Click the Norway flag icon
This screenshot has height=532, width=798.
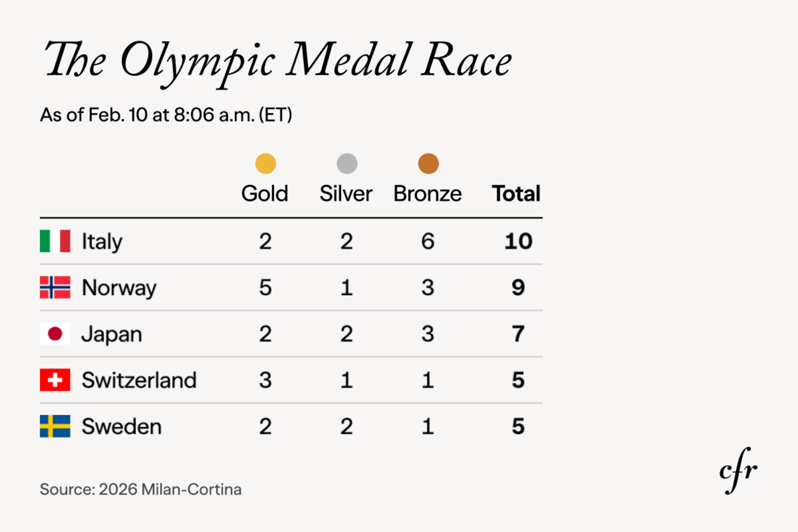[55, 287]
